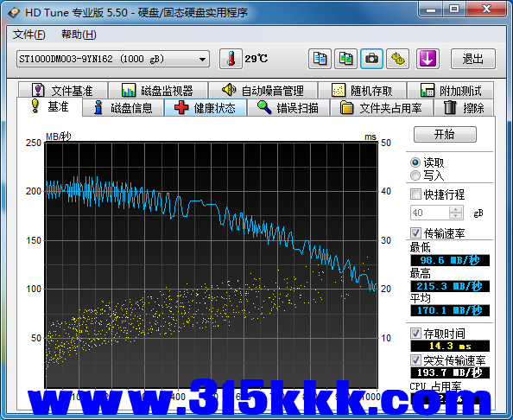513x420 pixels.
Task: Open the 文件(F) menu
Action: click(x=28, y=35)
